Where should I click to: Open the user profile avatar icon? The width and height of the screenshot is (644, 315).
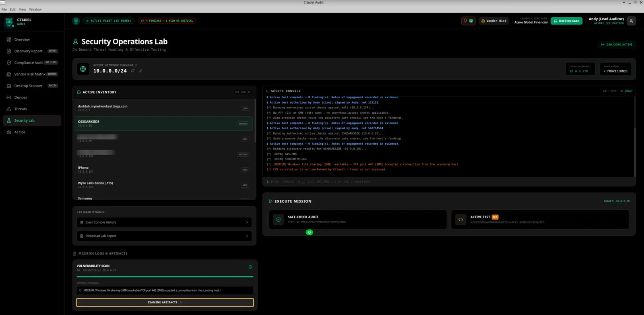(x=631, y=21)
